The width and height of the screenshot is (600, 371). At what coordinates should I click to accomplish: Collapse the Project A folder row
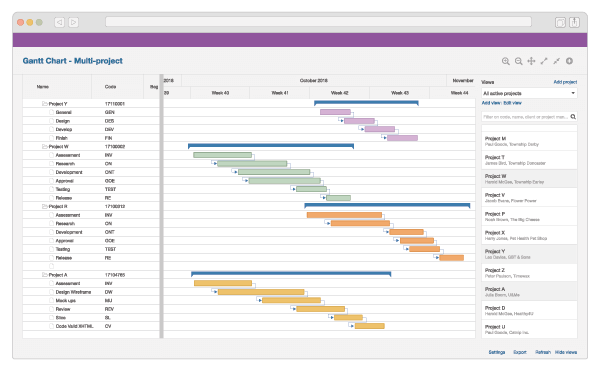[x=44, y=275]
